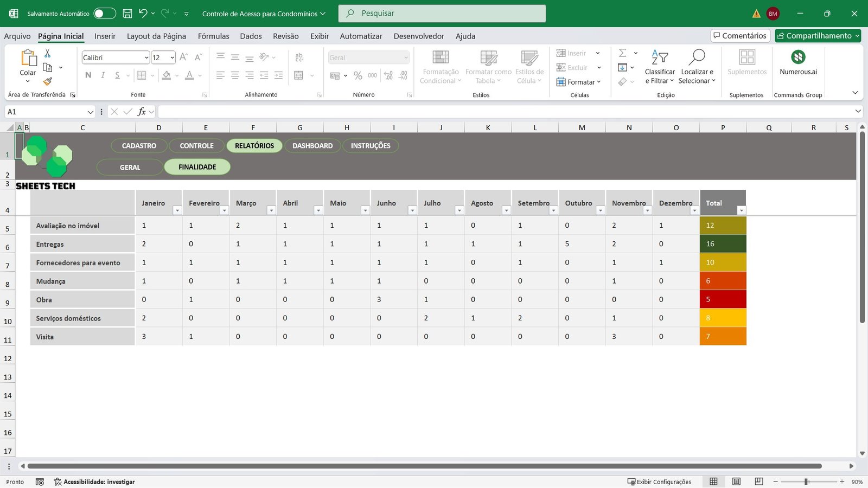
Task: Click the Percent style icon
Action: 358,75
